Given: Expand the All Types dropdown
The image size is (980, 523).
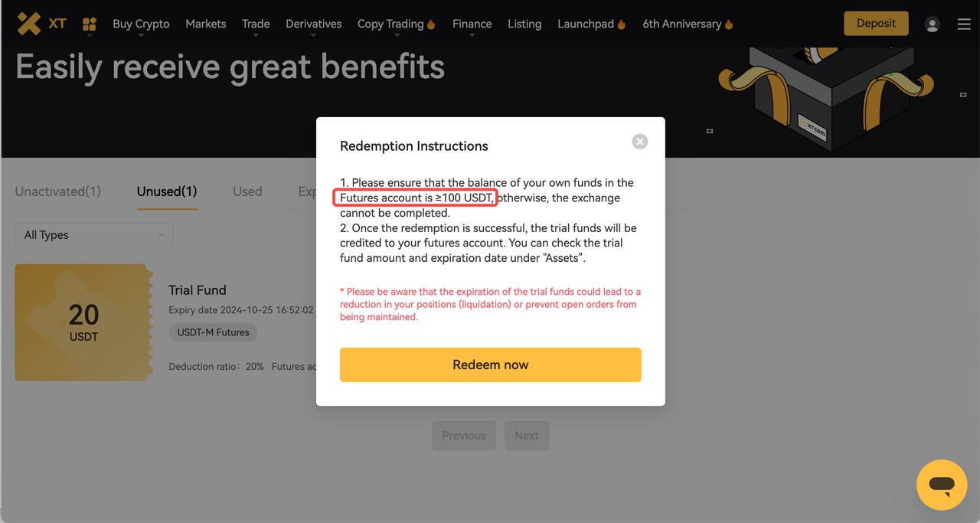Looking at the screenshot, I should (x=94, y=235).
